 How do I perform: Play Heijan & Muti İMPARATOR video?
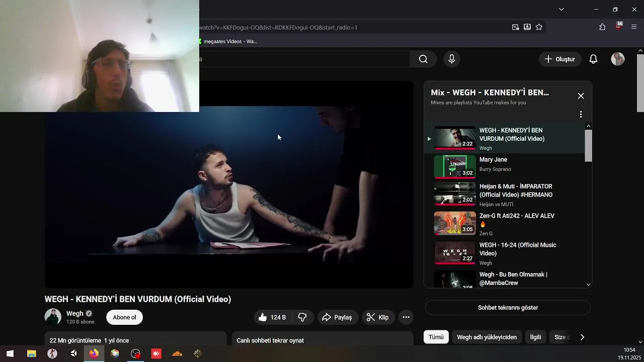tap(506, 195)
